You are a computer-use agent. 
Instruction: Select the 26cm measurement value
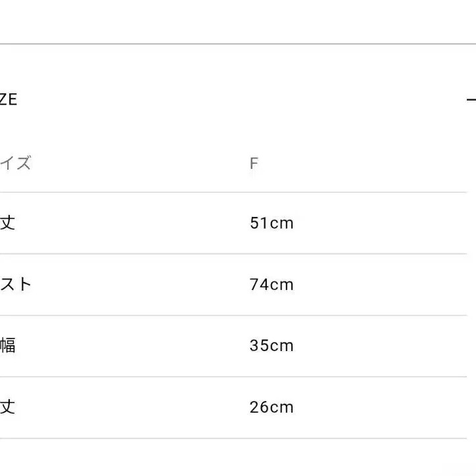click(x=272, y=407)
